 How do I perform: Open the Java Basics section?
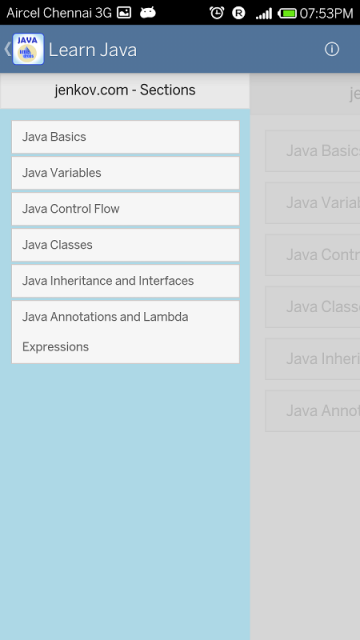coord(125,137)
